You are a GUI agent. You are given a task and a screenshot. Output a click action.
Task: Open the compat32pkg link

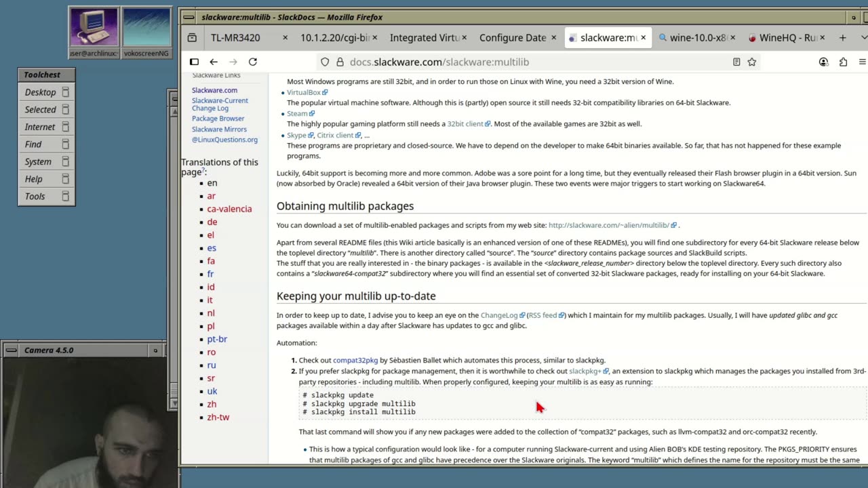355,361
